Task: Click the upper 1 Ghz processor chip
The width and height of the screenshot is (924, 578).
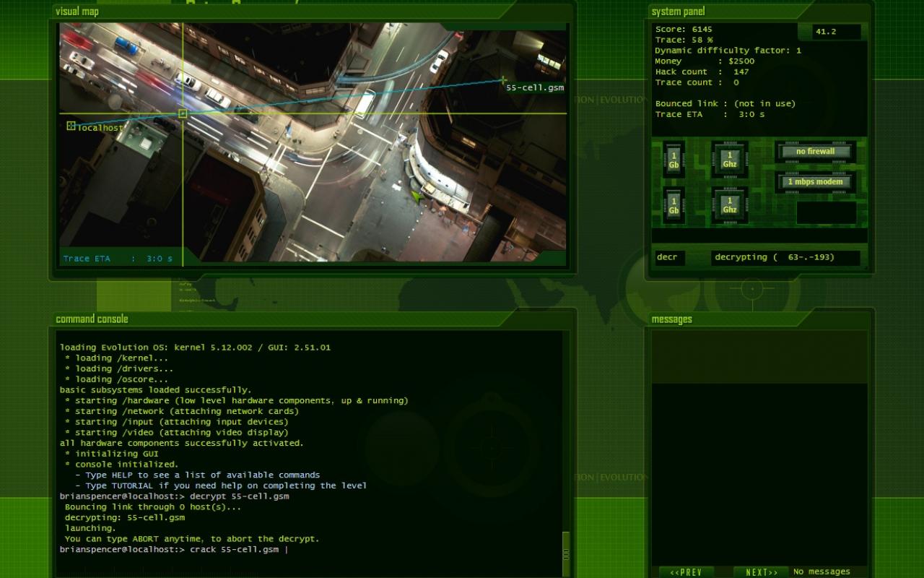Action: [730, 160]
